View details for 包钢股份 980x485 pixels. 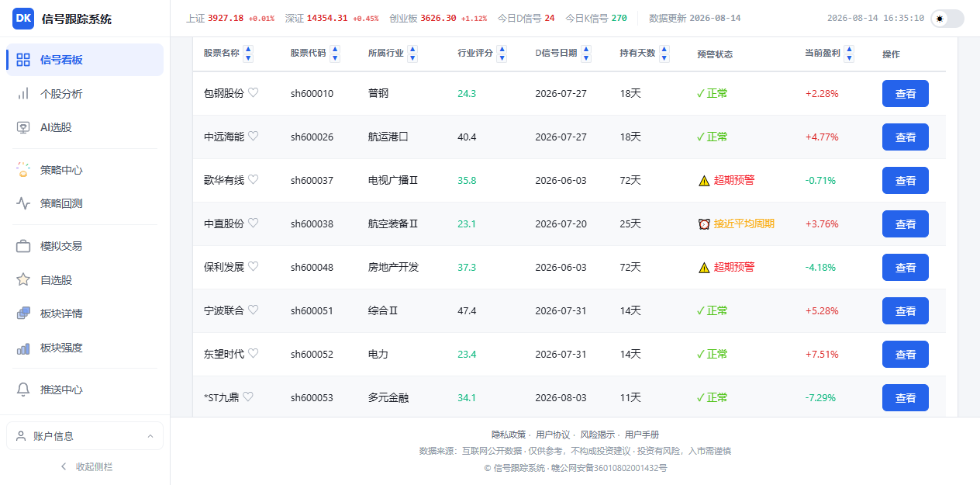906,93
